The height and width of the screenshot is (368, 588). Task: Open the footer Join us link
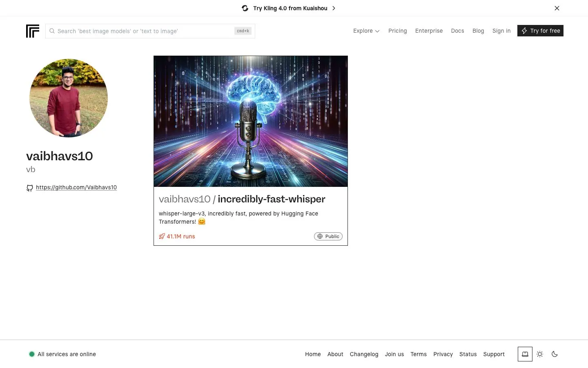[394, 354]
